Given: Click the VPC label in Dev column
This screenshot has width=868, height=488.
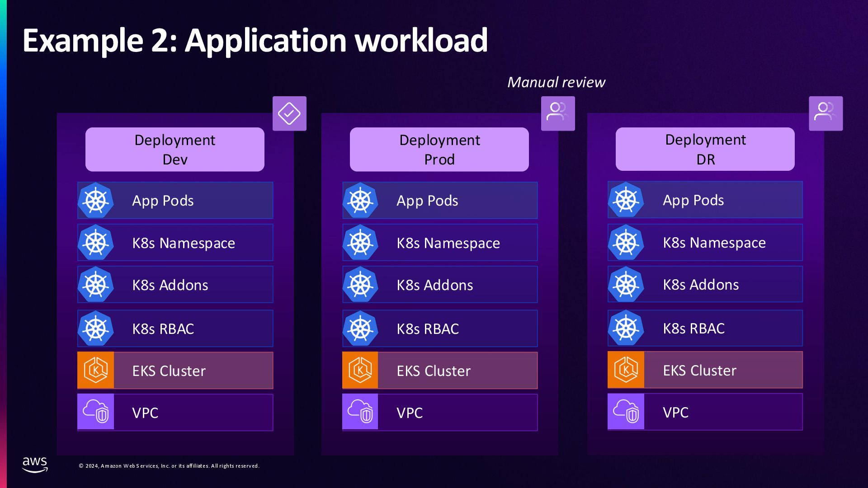Looking at the screenshot, I should click(145, 413).
